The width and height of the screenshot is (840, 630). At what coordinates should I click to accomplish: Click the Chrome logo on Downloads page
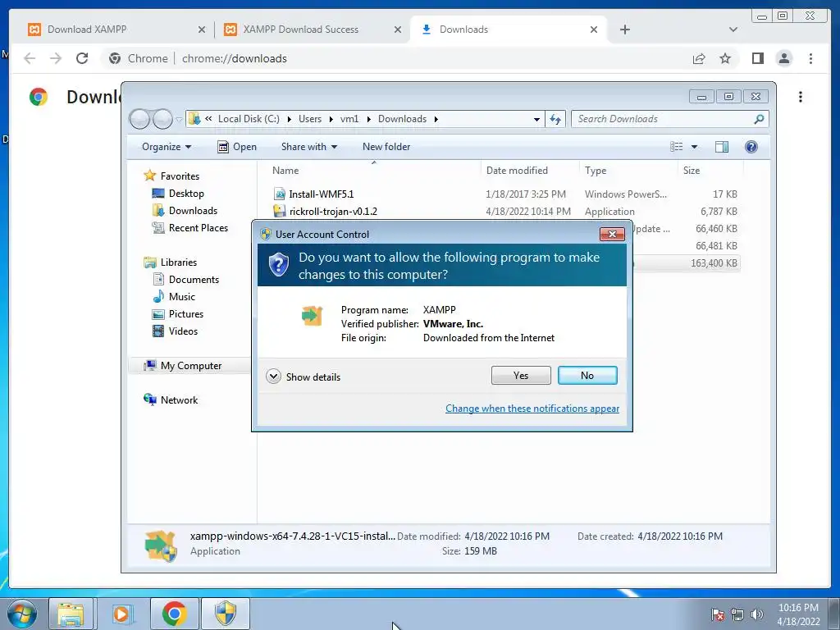[39, 97]
